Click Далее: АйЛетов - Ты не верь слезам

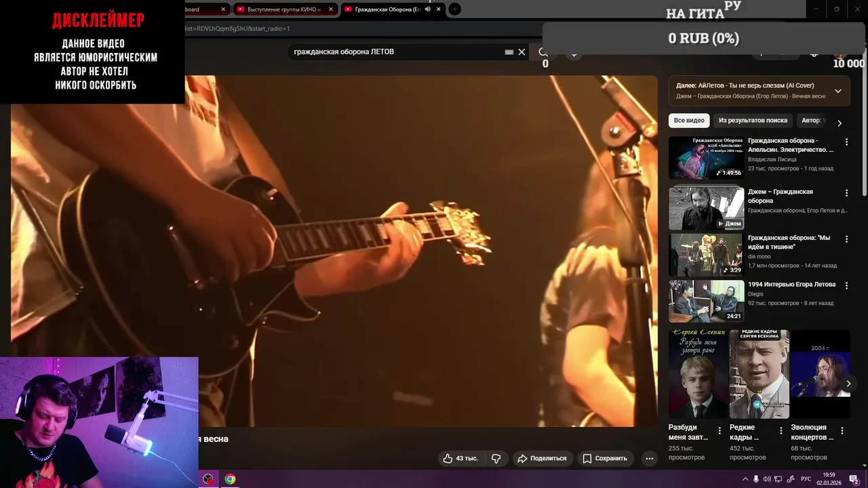[x=745, y=85]
